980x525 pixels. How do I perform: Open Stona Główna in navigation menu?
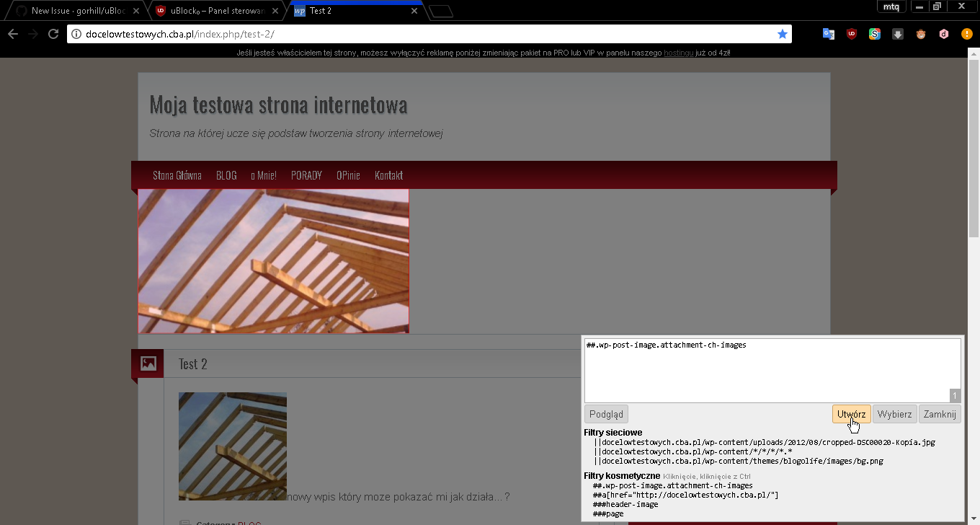tap(177, 175)
